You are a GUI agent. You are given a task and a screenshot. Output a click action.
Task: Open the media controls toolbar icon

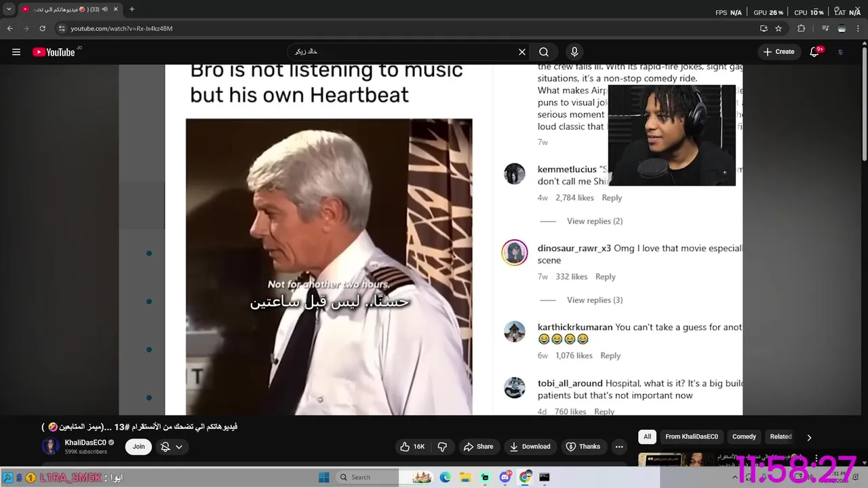[x=825, y=28]
